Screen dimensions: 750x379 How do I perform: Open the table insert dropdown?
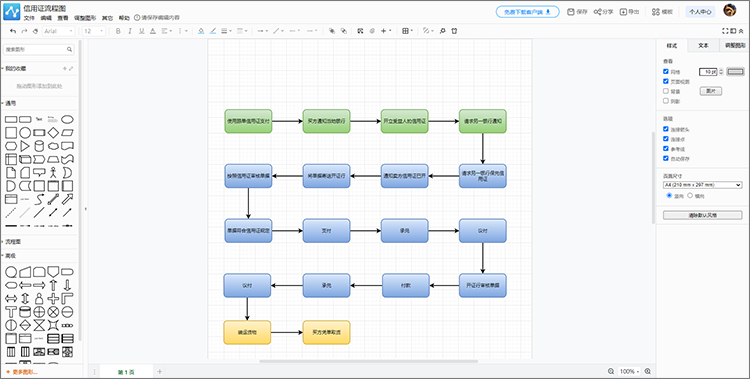(x=407, y=31)
